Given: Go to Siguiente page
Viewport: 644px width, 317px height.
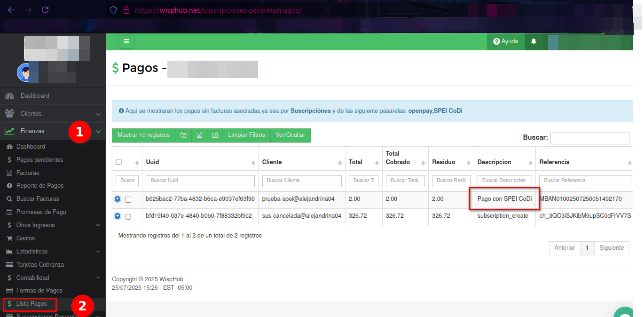Looking at the screenshot, I should coord(612,248).
